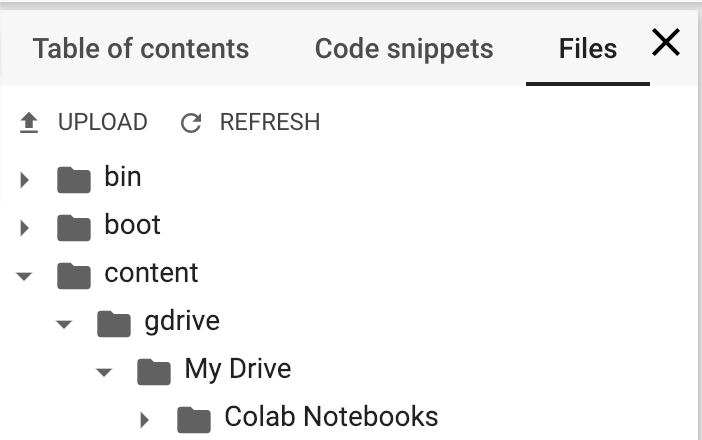Click the content folder icon
Screen dimensions: 702x440
(74, 276)
